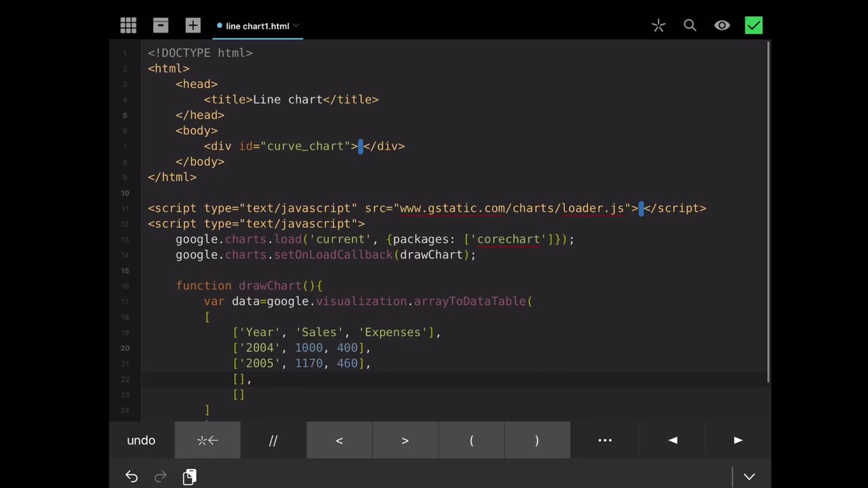The width and height of the screenshot is (868, 488).
Task: Tap the bottom undo arrow icon
Action: click(132, 477)
